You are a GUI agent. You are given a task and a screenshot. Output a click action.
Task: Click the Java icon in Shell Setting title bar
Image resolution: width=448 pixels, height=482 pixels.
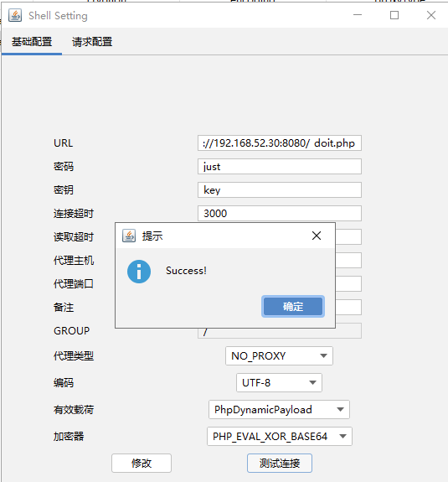click(15, 15)
